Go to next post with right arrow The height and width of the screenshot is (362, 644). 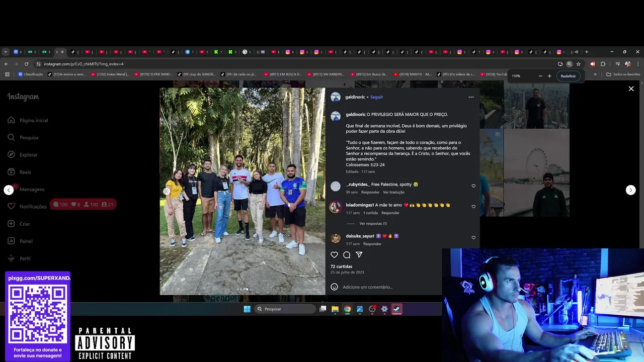pos(630,190)
